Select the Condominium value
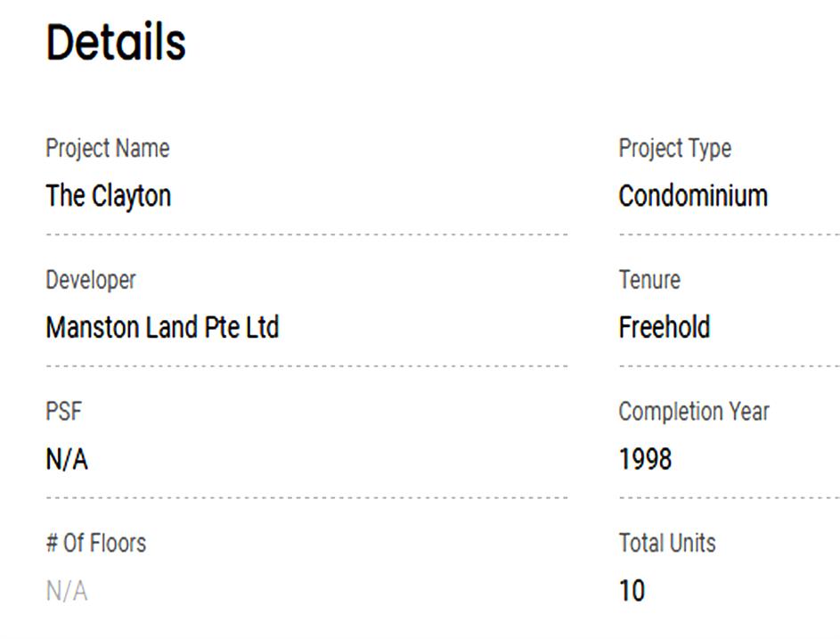 coord(692,196)
